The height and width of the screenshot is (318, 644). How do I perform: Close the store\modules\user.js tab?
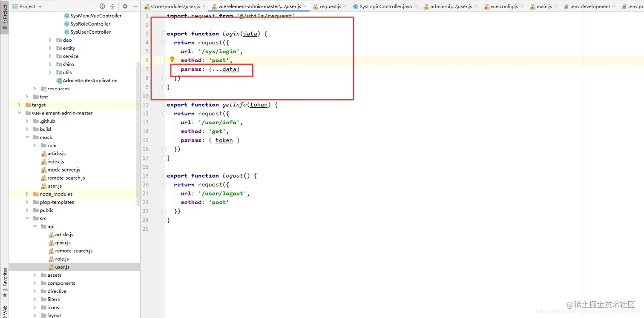point(204,6)
